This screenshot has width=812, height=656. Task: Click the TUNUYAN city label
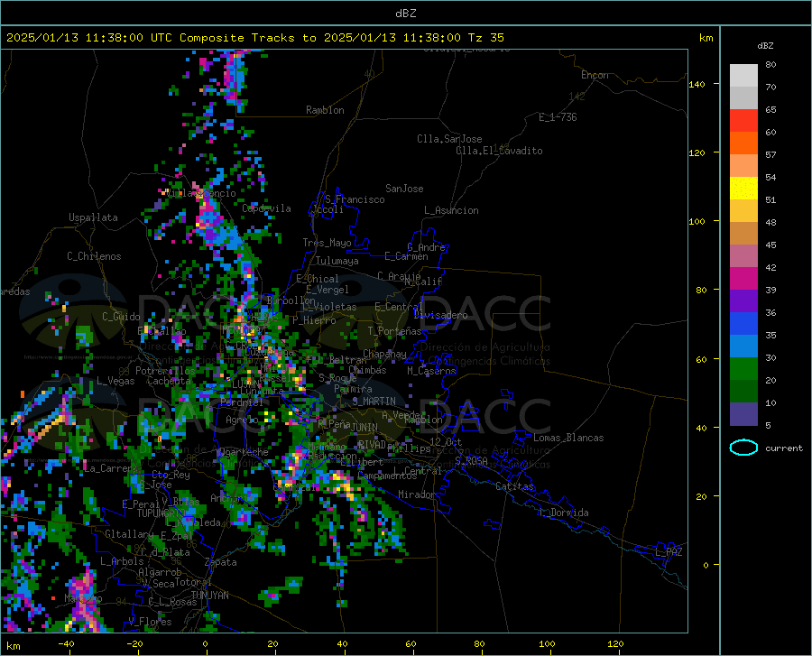coord(209,596)
